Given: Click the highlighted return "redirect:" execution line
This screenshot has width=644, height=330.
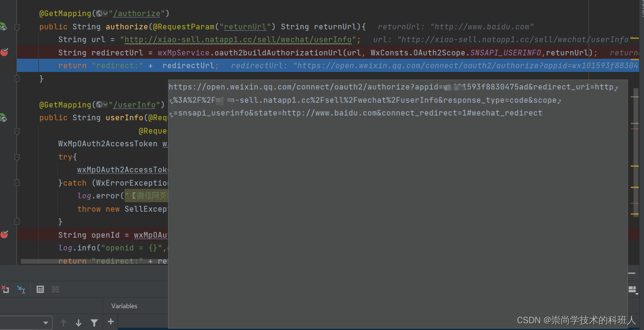Looking at the screenshot, I should 328,65.
